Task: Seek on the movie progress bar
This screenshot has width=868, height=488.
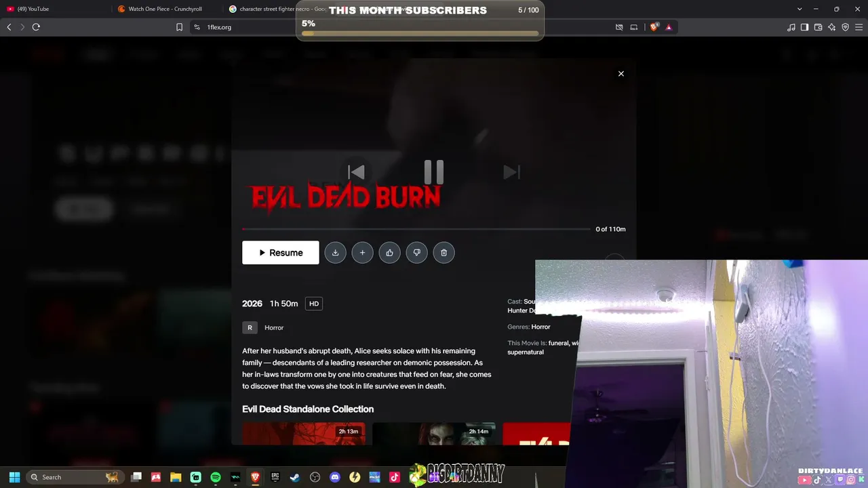Action: point(416,229)
